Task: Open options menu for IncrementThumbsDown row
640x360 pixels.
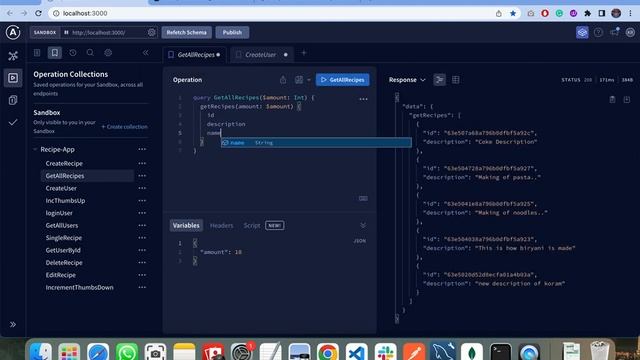Action: point(142,287)
